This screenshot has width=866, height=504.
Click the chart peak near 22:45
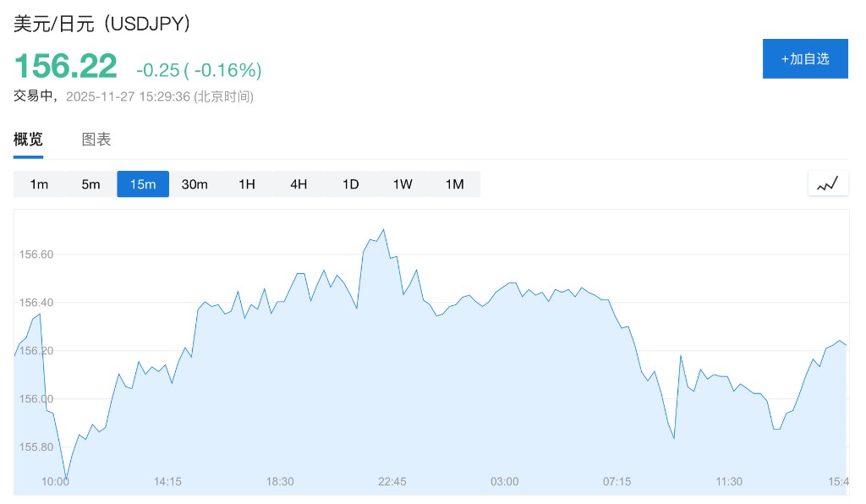pyautogui.click(x=384, y=229)
